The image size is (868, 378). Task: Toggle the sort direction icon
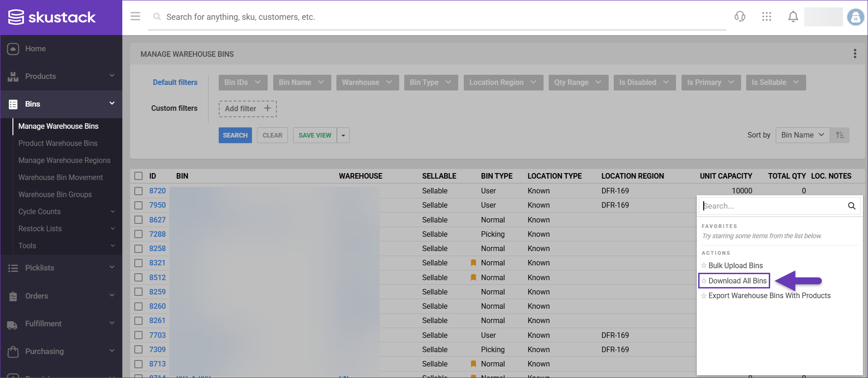(840, 135)
